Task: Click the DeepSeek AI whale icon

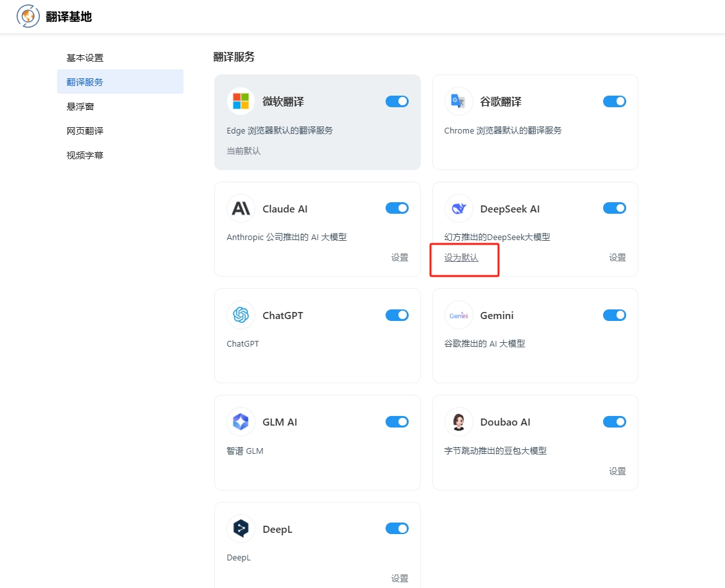Action: (459, 208)
